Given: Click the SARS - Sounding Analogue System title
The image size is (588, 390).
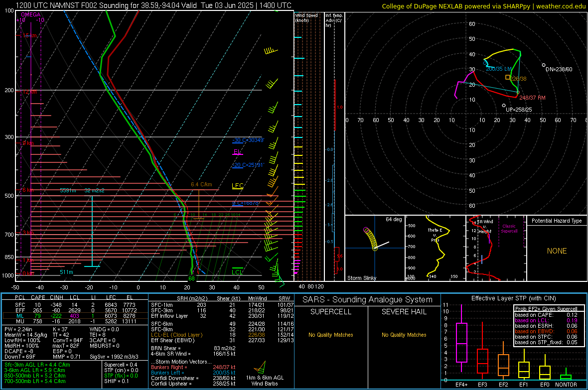Looking at the screenshot, I should (x=368, y=300).
